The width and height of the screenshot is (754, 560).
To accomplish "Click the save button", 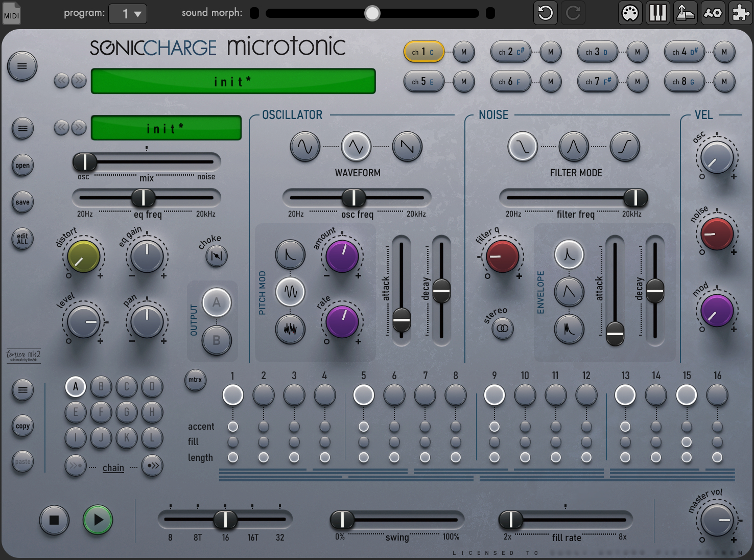I will pos(22,202).
